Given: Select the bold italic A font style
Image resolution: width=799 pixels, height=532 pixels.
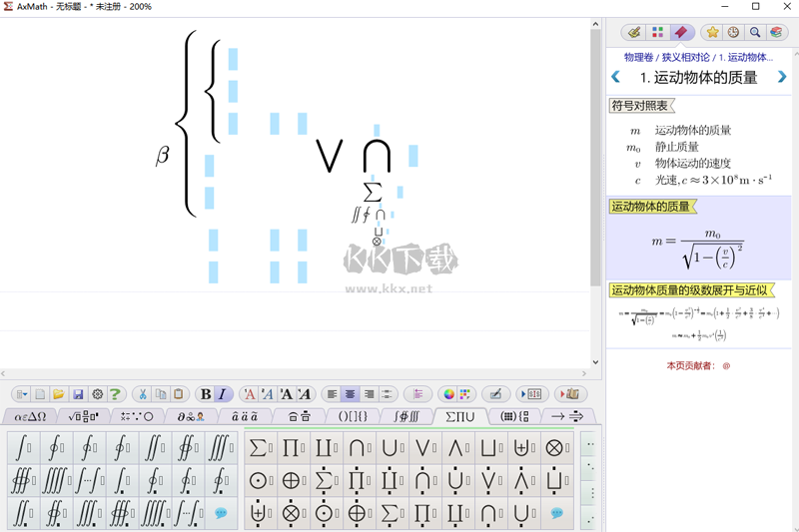Looking at the screenshot, I should [305, 394].
